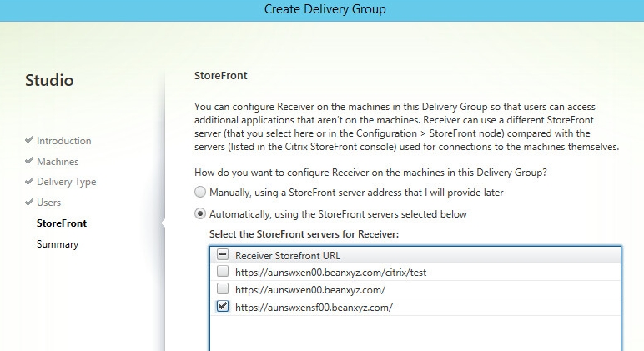
Task: Open the Users step
Action: [48, 203]
